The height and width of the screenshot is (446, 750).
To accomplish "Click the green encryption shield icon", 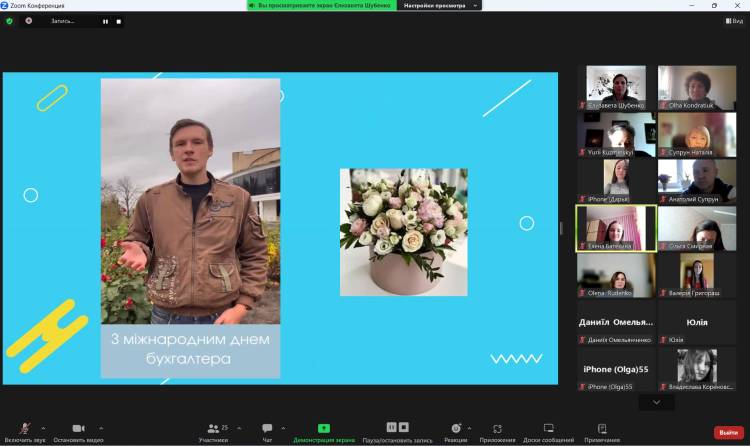I will pyautogui.click(x=10, y=21).
